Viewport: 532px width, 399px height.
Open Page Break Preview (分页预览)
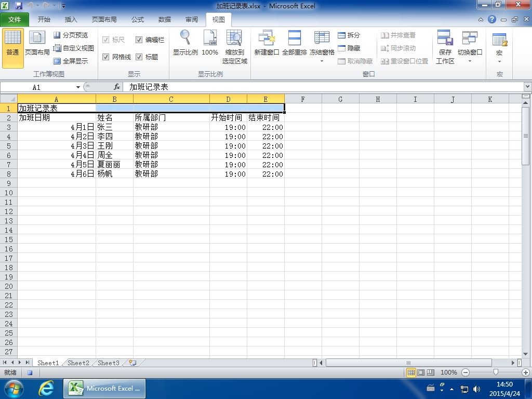tap(71, 35)
